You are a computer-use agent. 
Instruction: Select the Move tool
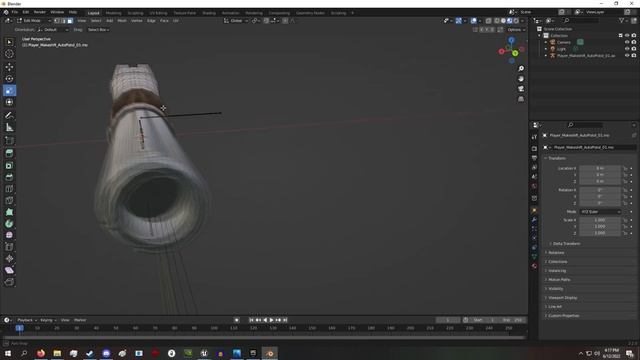point(9,67)
